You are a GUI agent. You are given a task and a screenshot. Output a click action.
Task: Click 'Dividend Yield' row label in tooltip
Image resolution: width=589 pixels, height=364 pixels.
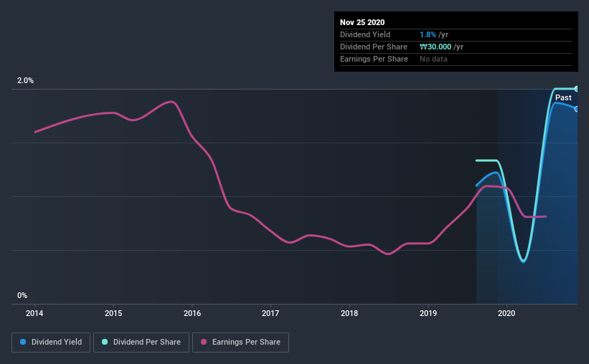tap(365, 34)
